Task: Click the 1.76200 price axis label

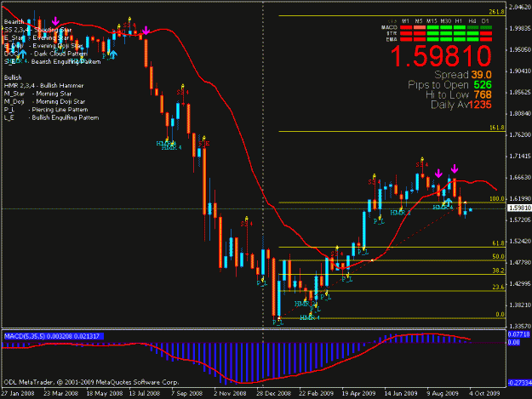Action: [x=520, y=135]
